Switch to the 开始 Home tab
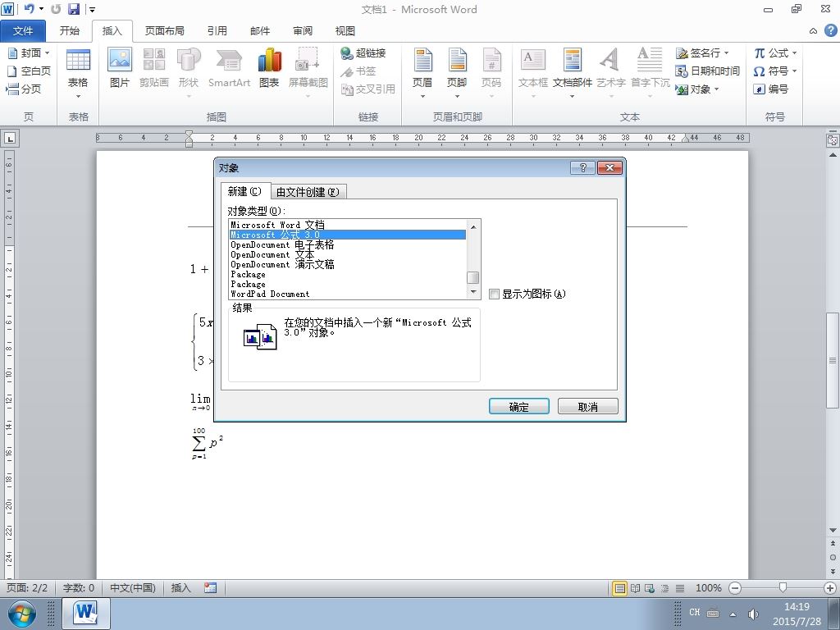 (x=70, y=30)
